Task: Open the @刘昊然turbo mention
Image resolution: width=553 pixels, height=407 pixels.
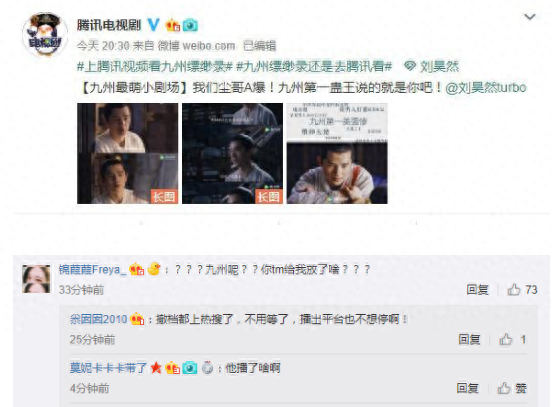Action: (x=486, y=87)
